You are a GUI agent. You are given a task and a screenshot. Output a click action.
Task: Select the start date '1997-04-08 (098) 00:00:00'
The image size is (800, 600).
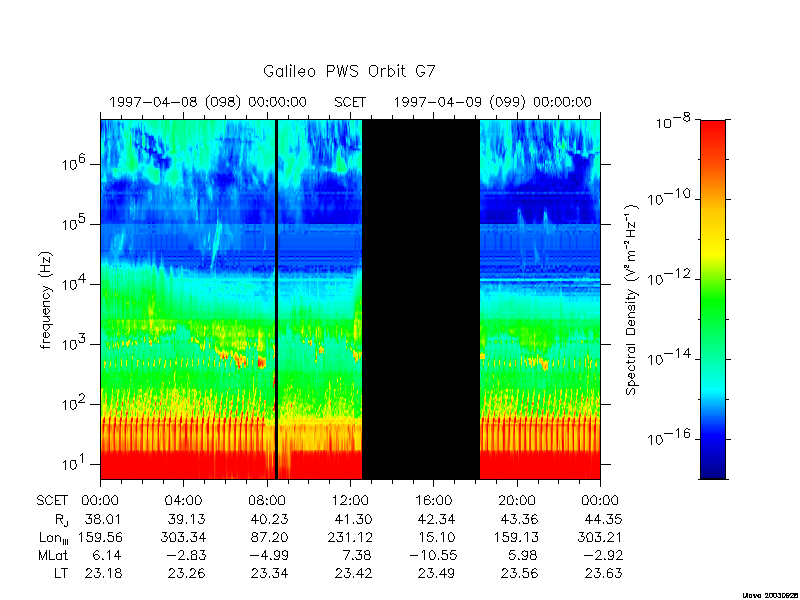coord(208,102)
